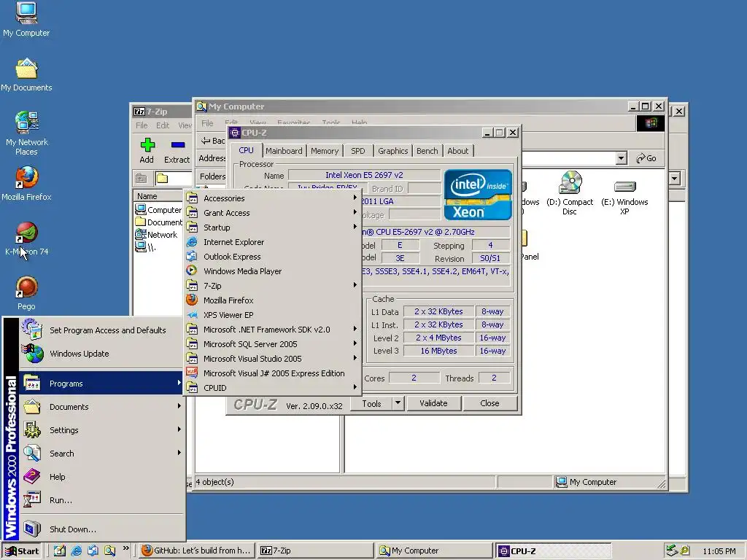Screen dimensions: 747x560
Task: Click the Start button on taskbar
Action: pos(23,551)
